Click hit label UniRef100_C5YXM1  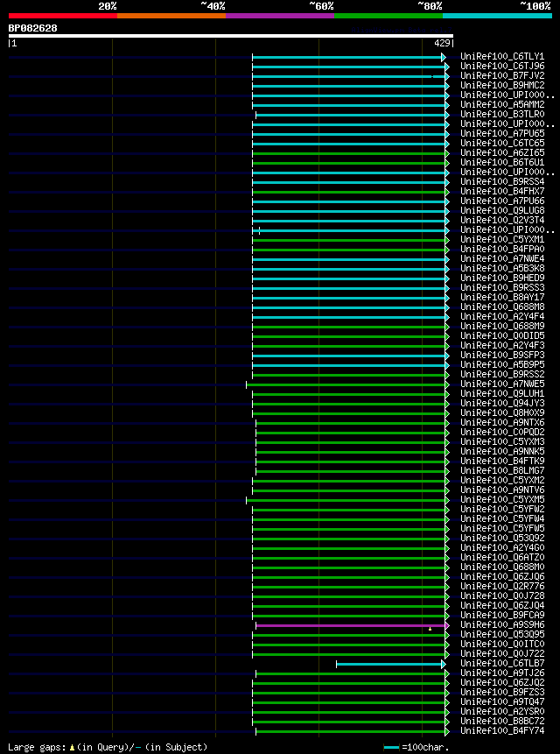pos(502,239)
